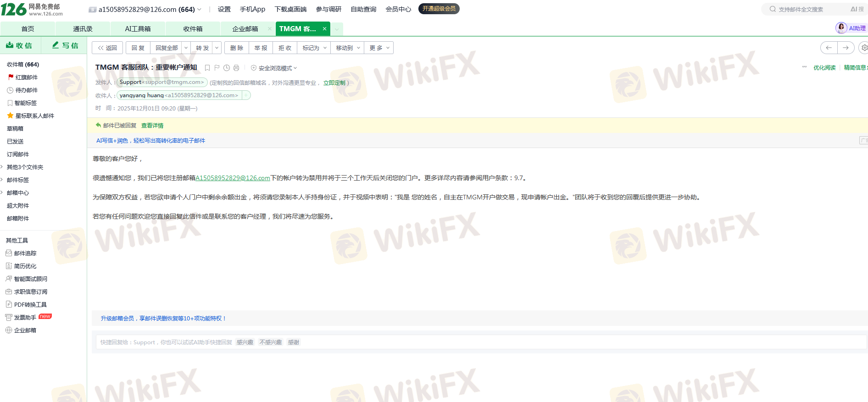Click the 删除 delete button
The width and height of the screenshot is (868, 402).
(237, 48)
